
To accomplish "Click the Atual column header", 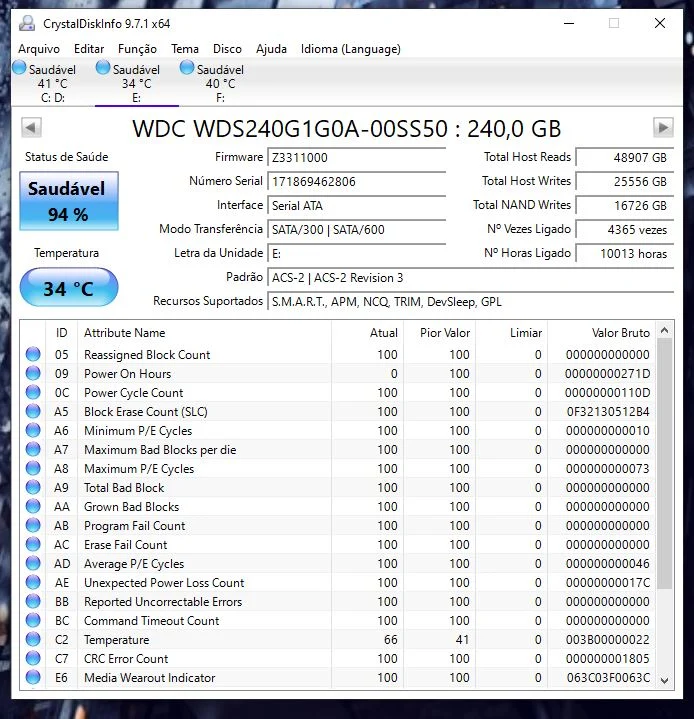I will click(x=367, y=333).
